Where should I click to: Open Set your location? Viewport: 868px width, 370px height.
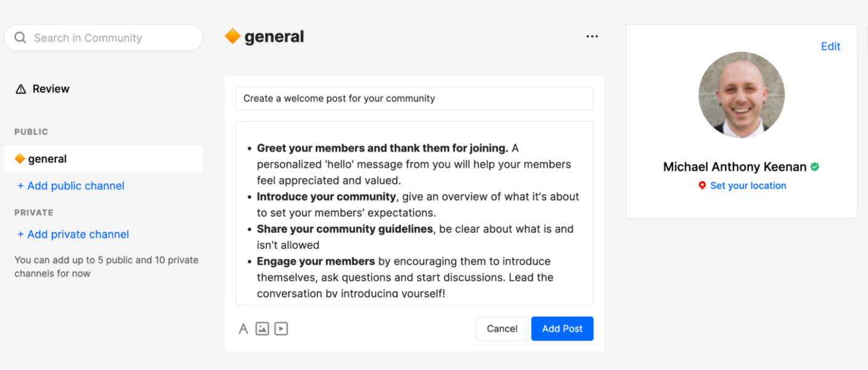point(748,186)
